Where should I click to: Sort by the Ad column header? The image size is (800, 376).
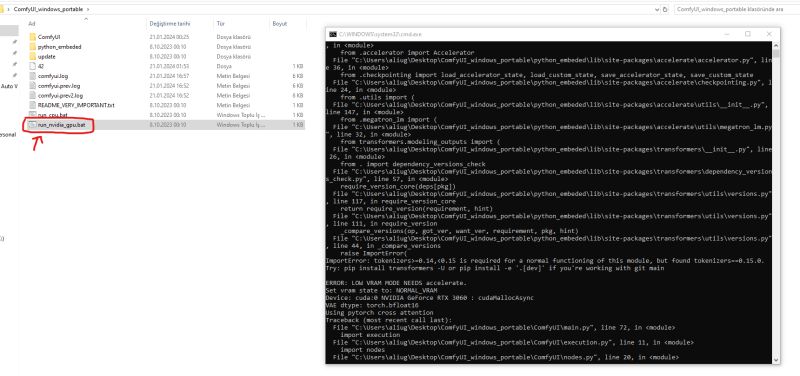coord(32,24)
